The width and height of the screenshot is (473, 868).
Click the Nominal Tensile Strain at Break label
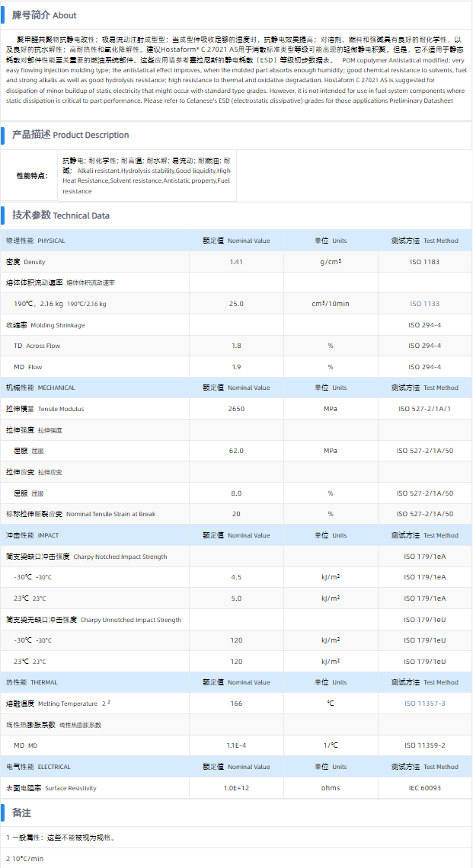(81, 514)
